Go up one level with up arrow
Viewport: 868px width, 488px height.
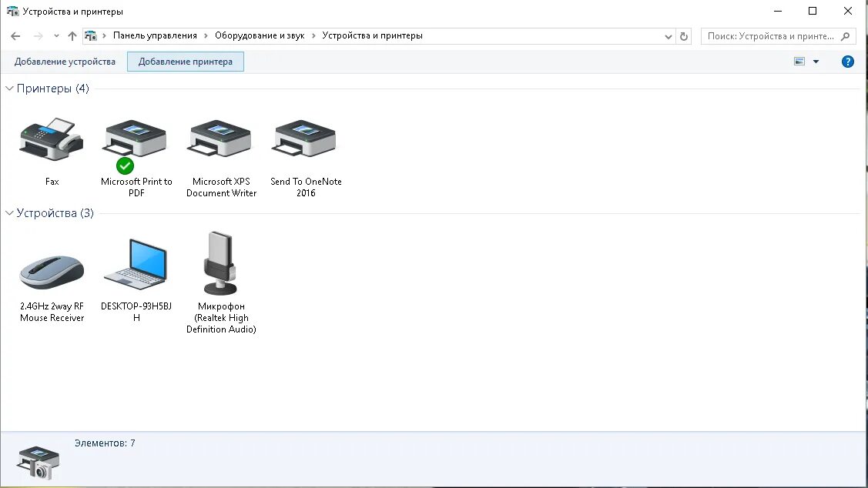(72, 36)
